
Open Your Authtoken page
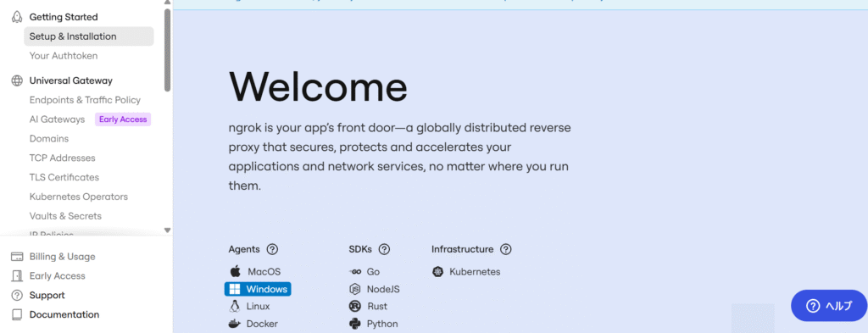pyautogui.click(x=64, y=56)
